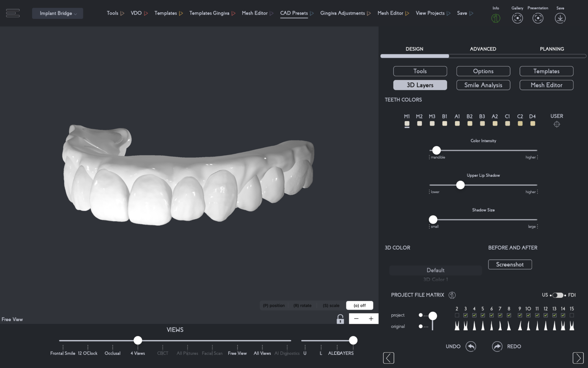Click the Redo arrow icon
This screenshot has width=588, height=368.
click(x=497, y=346)
